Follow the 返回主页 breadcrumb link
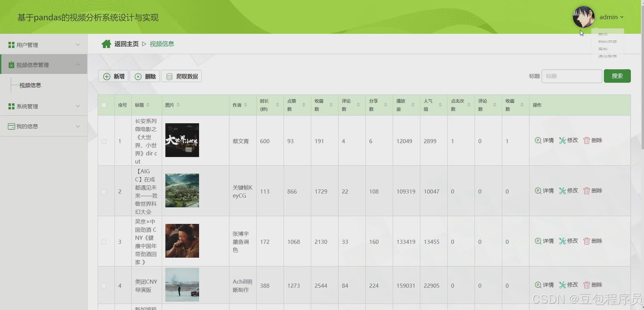 pyautogui.click(x=126, y=44)
